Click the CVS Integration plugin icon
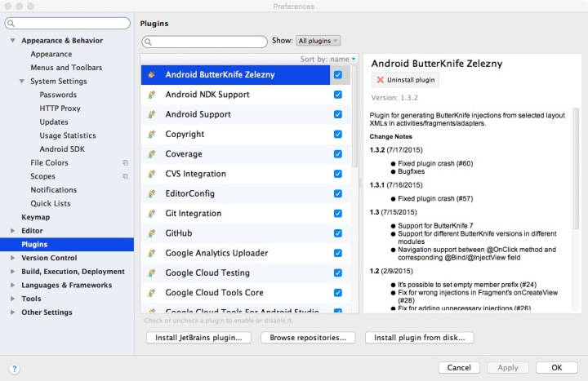This screenshot has width=588, height=381. coord(152,174)
